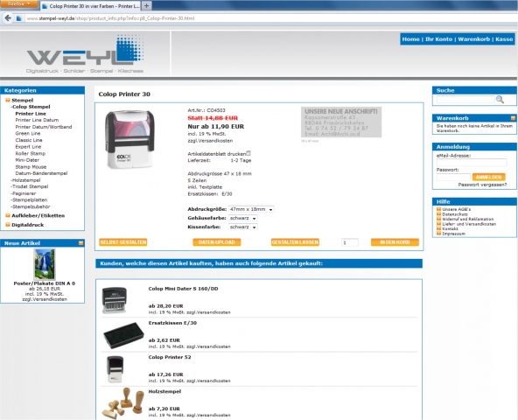Click the Digitaldruck folder icon
The width and height of the screenshot is (518, 420).
[x=8, y=225]
